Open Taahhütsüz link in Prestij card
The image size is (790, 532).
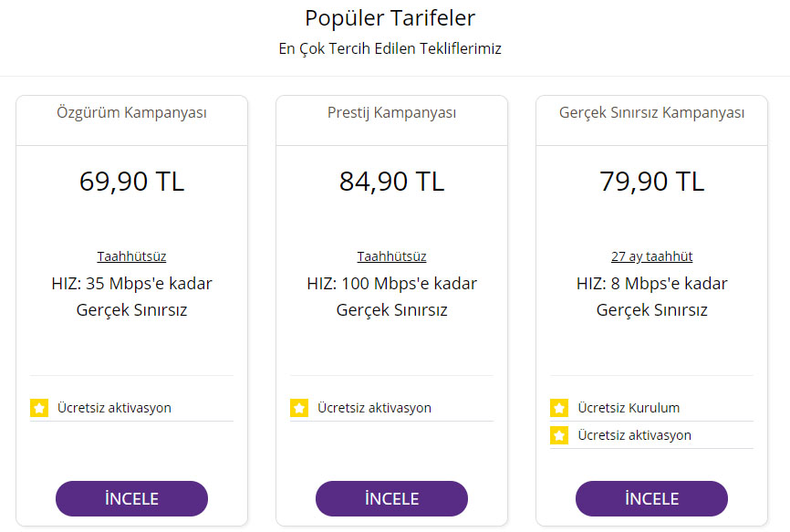coord(391,256)
